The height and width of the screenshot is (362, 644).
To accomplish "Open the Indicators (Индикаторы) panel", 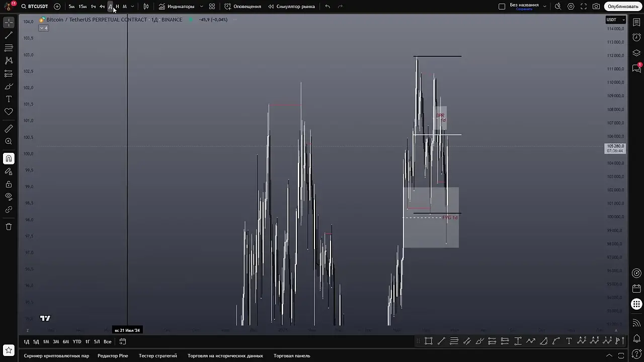I will [177, 7].
